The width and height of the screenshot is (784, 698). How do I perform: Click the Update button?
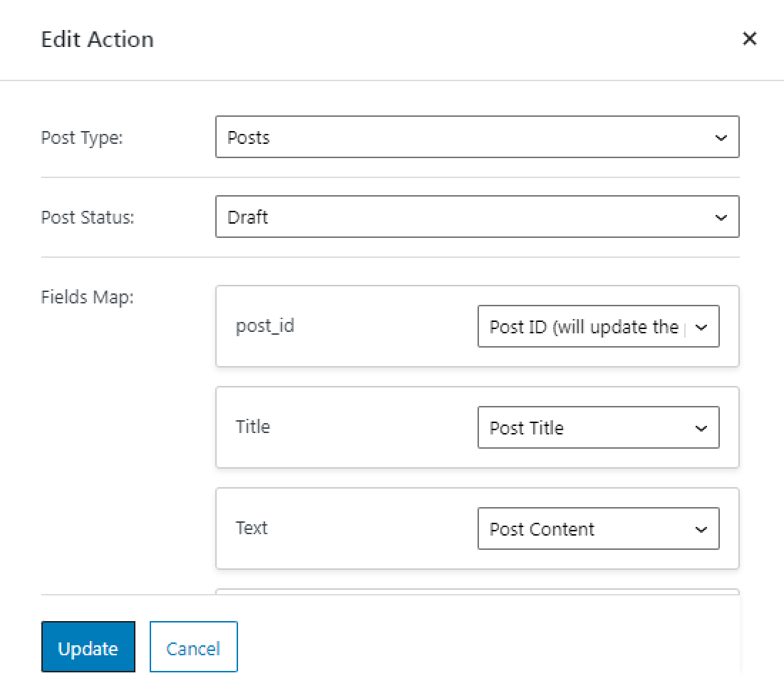point(88,647)
